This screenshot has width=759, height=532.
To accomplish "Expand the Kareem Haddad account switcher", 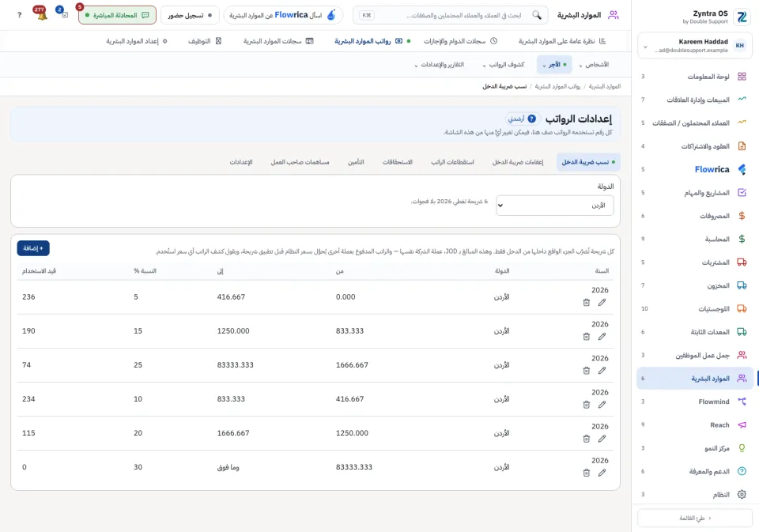I will coord(695,46).
